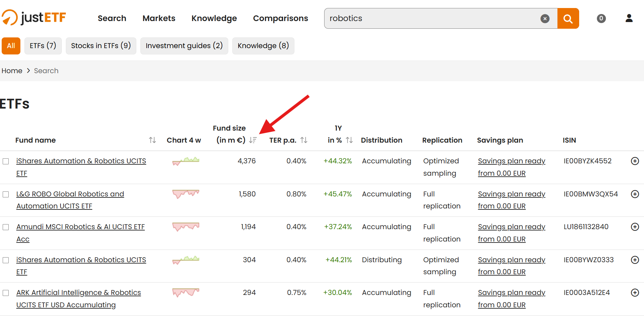Open Amundi MSCI Robotics & AI UCITS ETF Acc

tap(81, 233)
